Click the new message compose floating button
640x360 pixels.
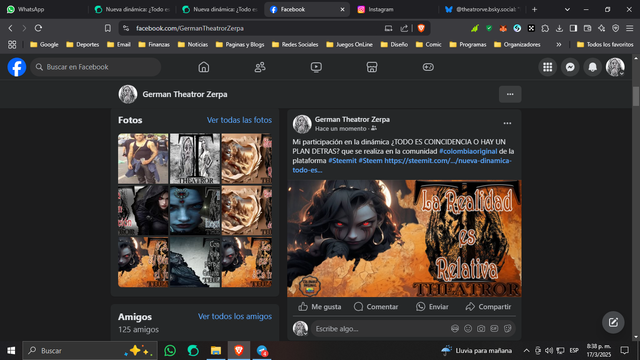[613, 322]
